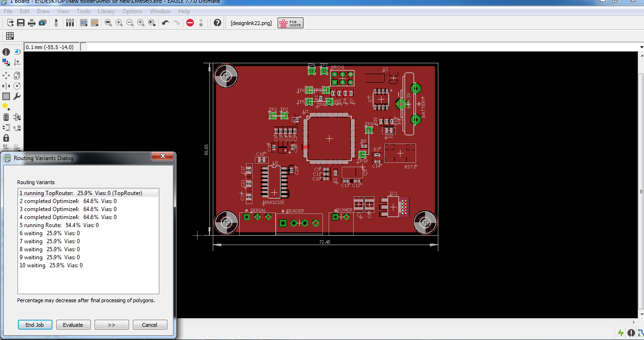The image size is (644, 340).
Task: Save the board with the floppy icon
Action: coord(21,23)
